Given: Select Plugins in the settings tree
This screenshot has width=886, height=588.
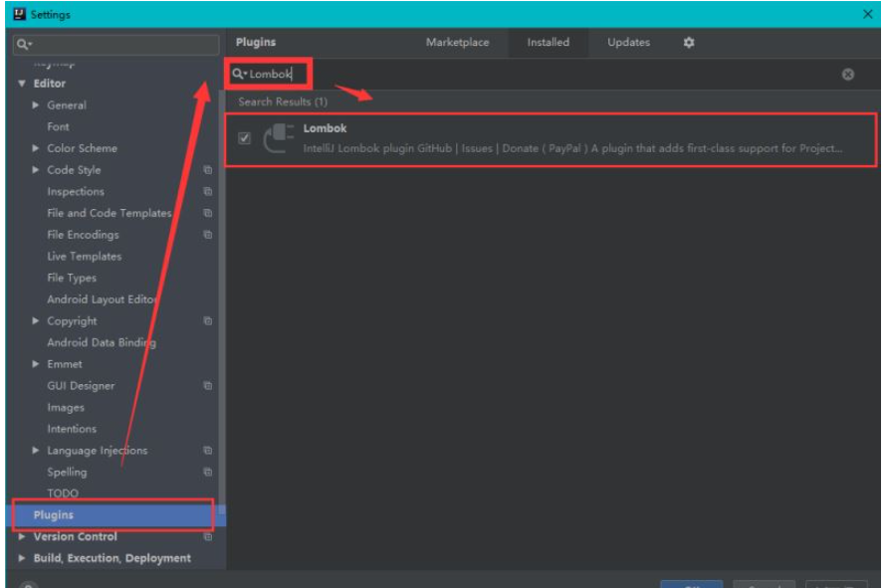Looking at the screenshot, I should point(113,514).
